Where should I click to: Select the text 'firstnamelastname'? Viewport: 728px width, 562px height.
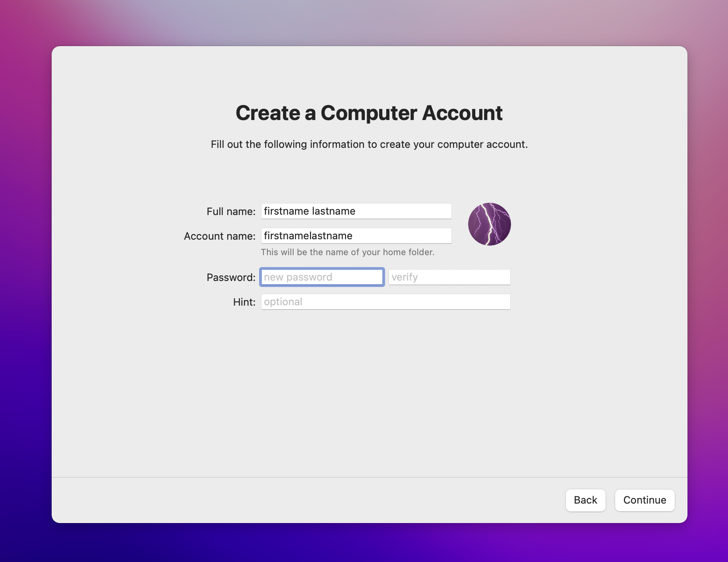308,236
